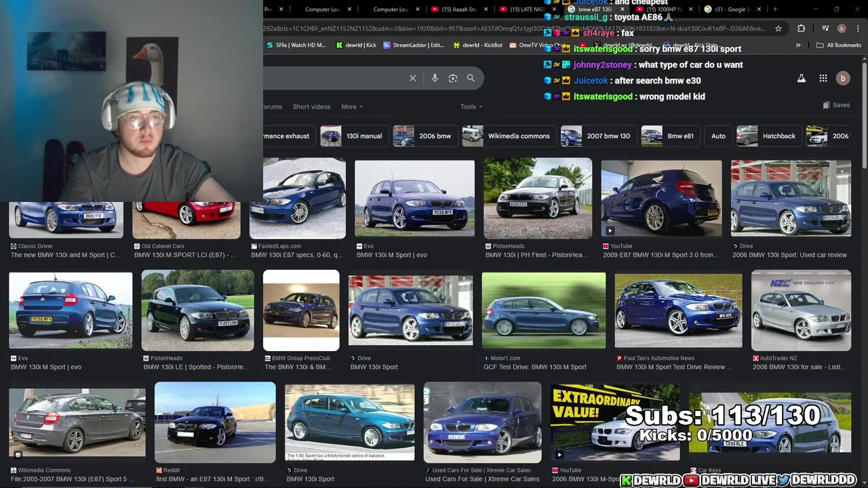
Task: Open the Evo 'BMW 130i M Sport | evo' thumbnail under chips
Action: point(414,199)
